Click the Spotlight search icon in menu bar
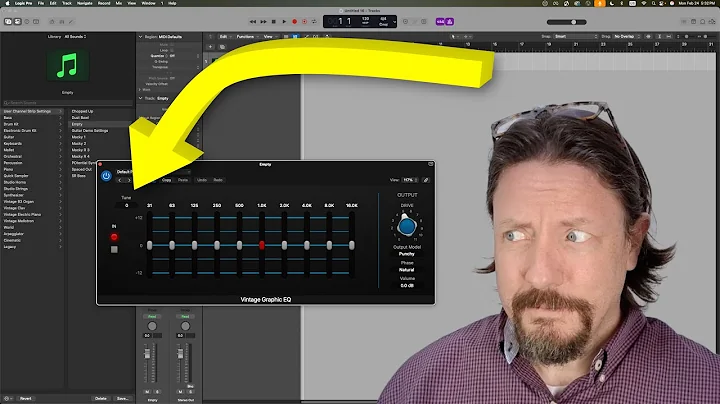720x404 pixels. tap(653, 3)
